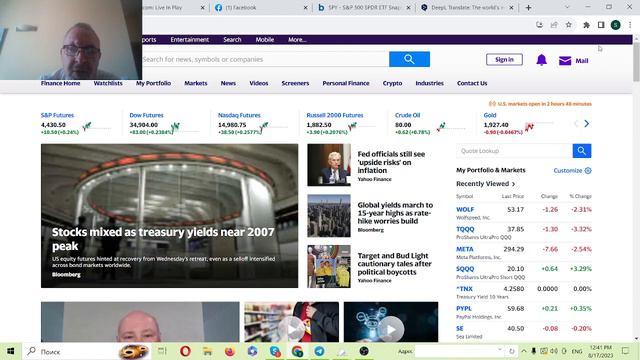
Task: Click the page vertical scrollbar thumb
Action: pyautogui.click(x=636, y=61)
